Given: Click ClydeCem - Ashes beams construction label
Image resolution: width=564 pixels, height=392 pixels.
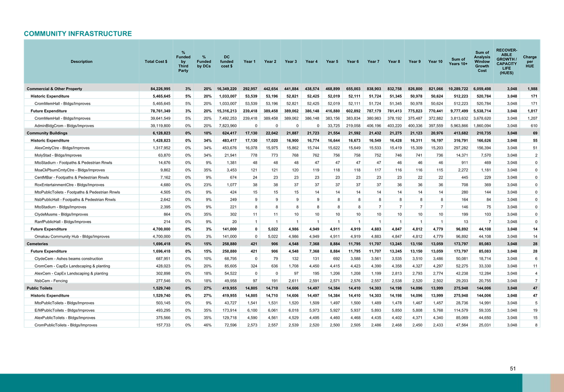Looking at the screenshot, I should coord(69,259).
